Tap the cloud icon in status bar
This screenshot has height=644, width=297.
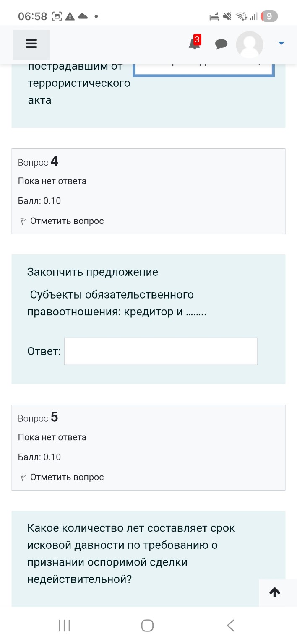point(83,16)
